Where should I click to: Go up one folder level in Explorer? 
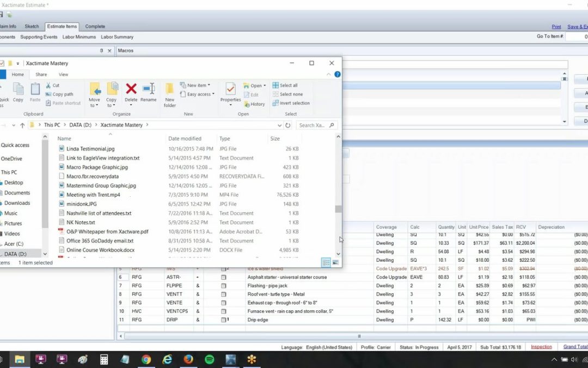click(22, 125)
